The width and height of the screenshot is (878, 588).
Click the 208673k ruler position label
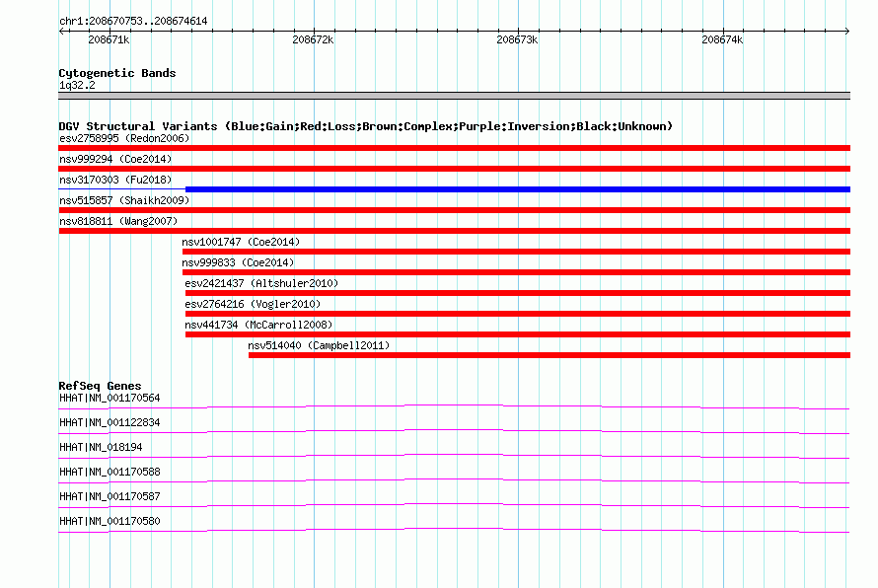[517, 39]
